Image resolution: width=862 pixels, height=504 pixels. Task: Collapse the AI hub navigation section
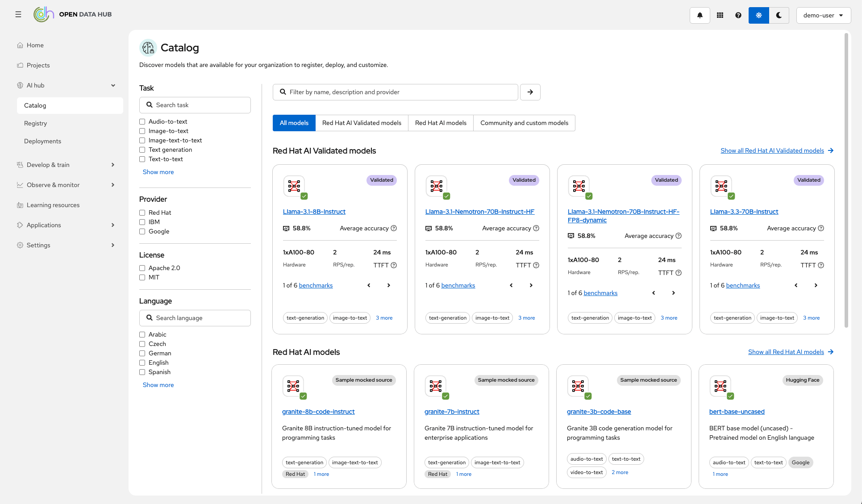click(66, 85)
